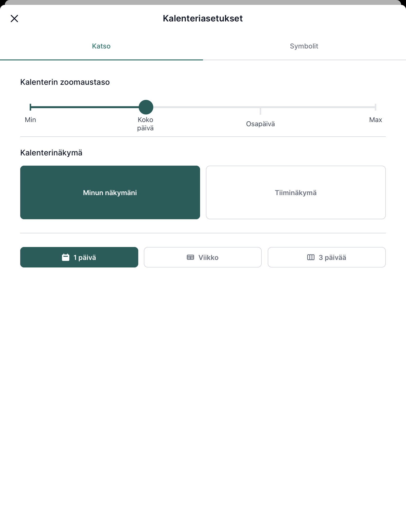The image size is (406, 532).
Task: Click the Kalenteriasetukset title text
Action: coord(203,19)
